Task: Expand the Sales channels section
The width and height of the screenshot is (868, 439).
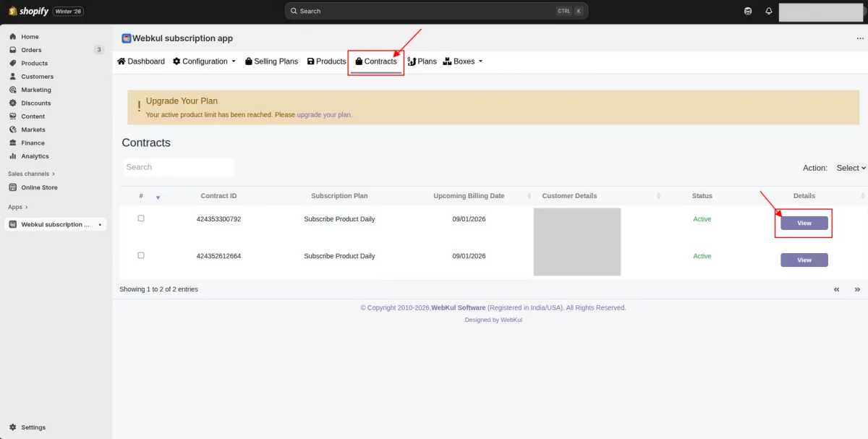Action: tap(31, 174)
